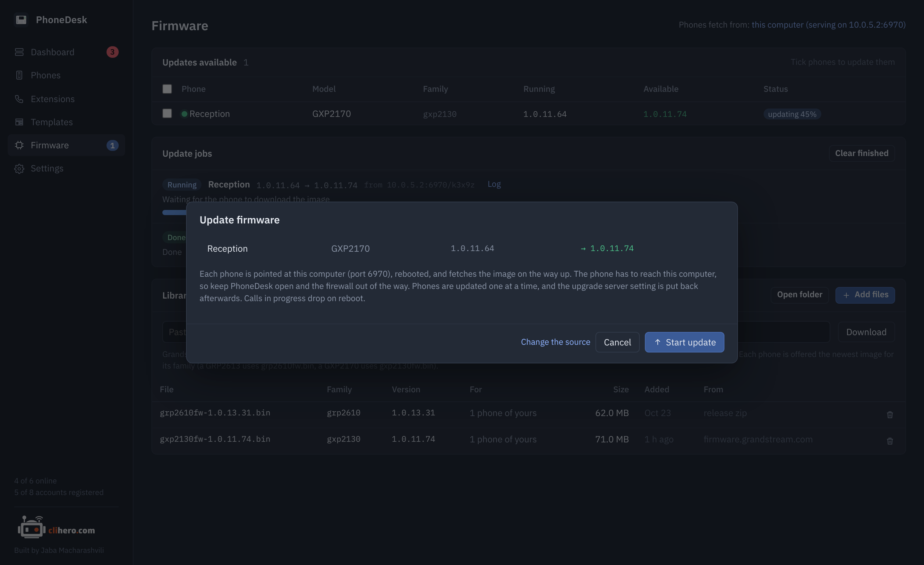
Task: Click the green online dot beside Reception
Action: pos(184,114)
